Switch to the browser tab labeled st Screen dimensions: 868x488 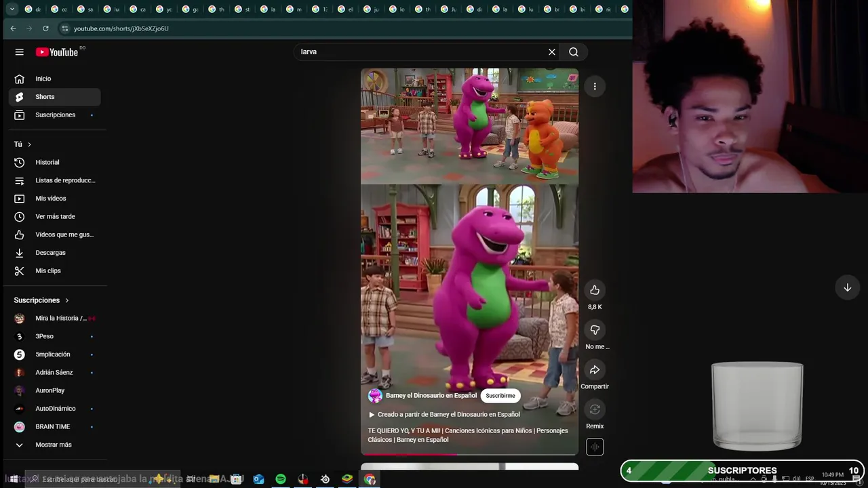pos(242,9)
